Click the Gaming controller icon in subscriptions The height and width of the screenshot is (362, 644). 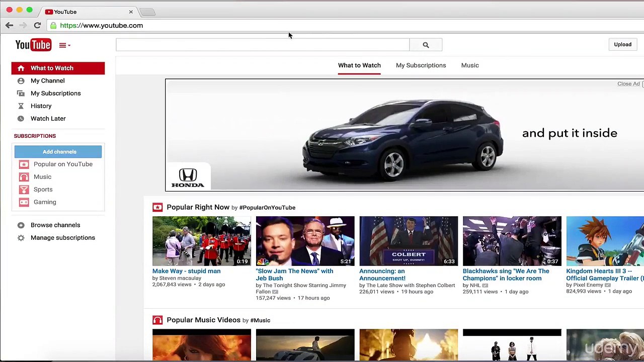click(24, 202)
